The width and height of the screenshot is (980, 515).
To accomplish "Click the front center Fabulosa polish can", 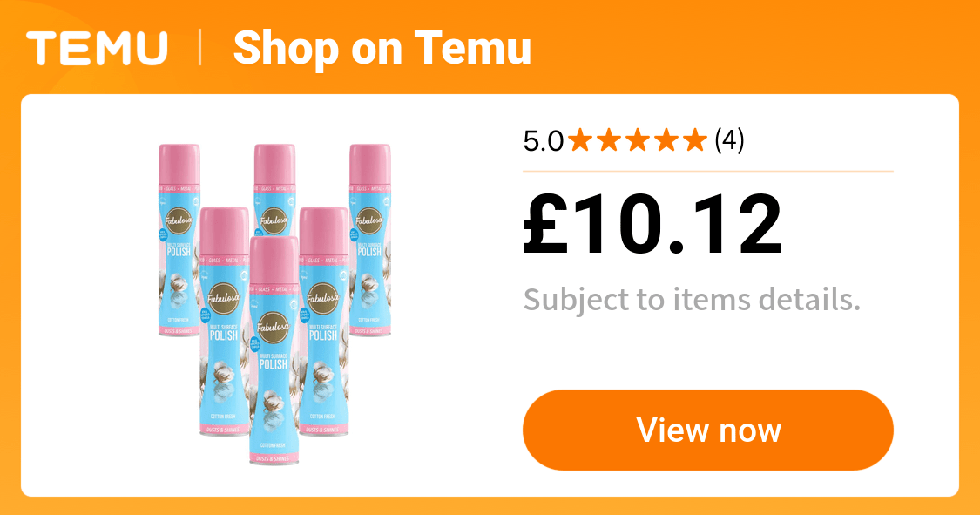I will click(x=274, y=350).
